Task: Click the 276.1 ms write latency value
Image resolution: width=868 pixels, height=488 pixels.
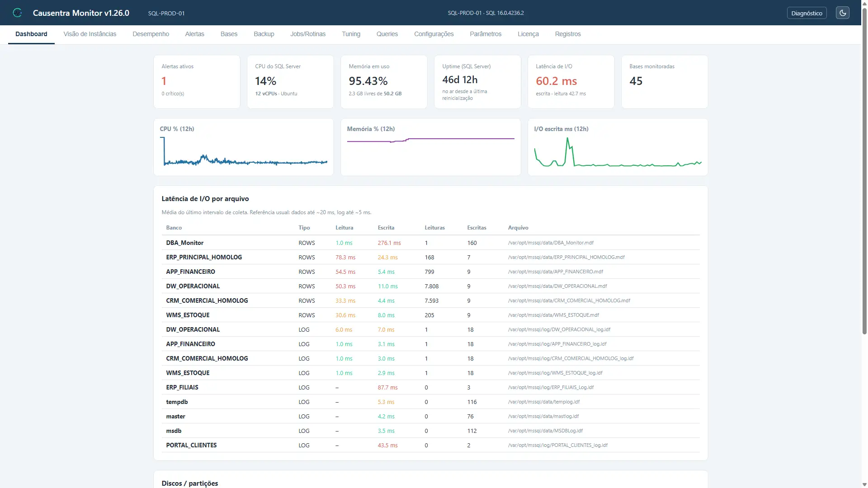Action: [x=389, y=243]
